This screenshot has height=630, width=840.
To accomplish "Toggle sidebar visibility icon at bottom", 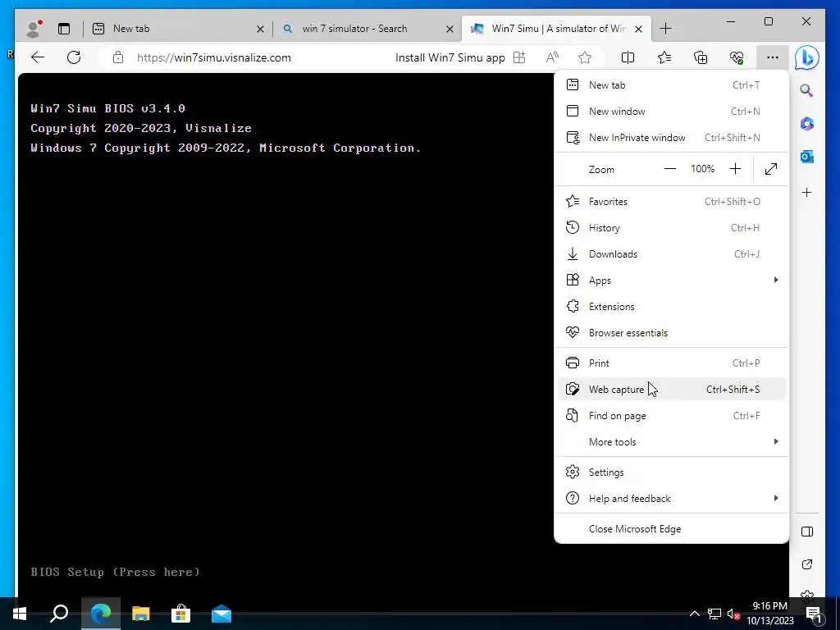I will [807, 532].
